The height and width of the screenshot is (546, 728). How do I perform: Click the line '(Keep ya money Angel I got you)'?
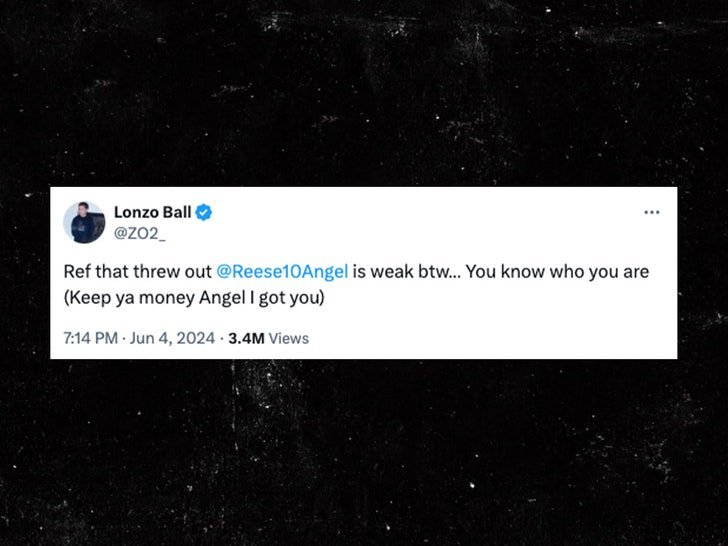point(194,298)
